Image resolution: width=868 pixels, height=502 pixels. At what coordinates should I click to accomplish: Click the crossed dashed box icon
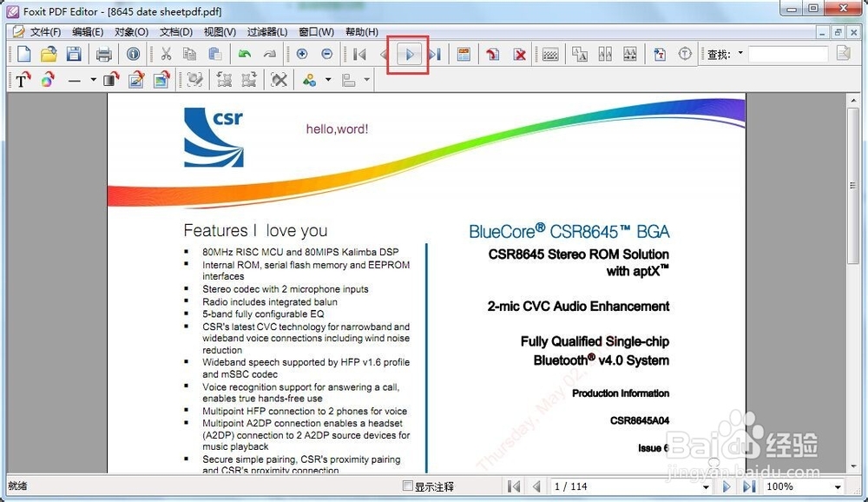(279, 81)
